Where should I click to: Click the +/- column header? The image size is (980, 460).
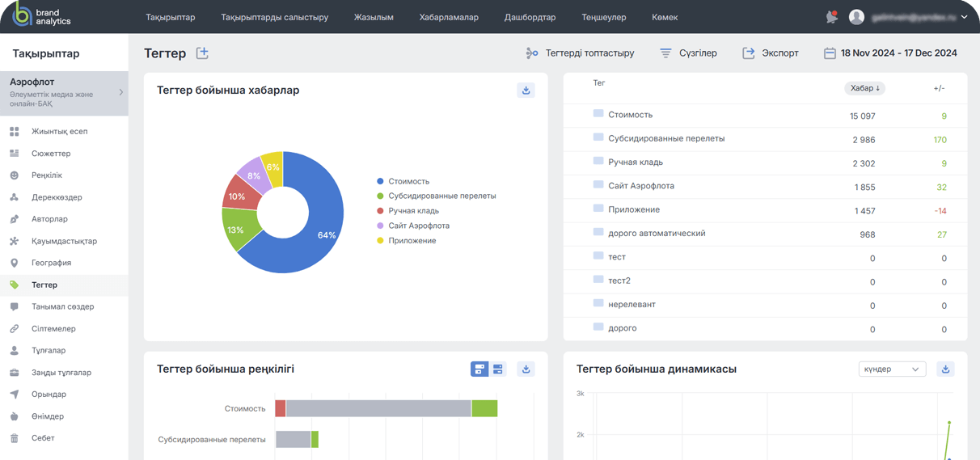coord(939,88)
